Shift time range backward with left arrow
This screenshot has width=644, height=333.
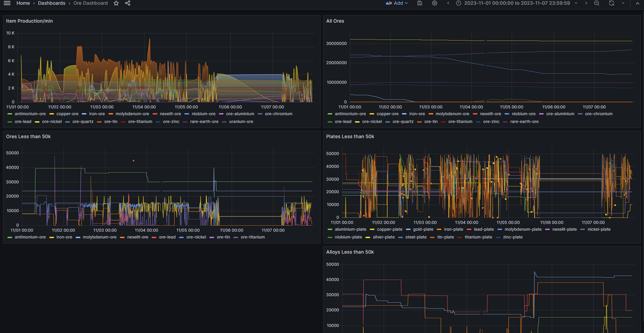click(448, 3)
